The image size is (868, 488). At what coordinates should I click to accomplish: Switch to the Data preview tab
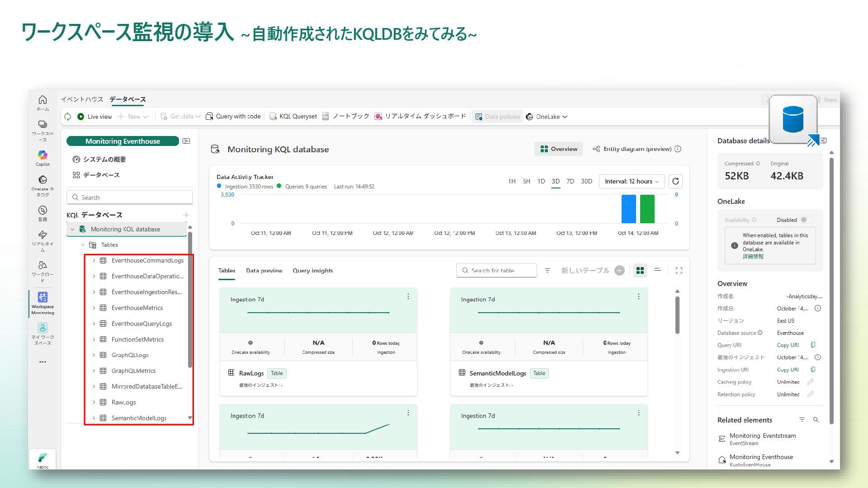click(x=264, y=271)
